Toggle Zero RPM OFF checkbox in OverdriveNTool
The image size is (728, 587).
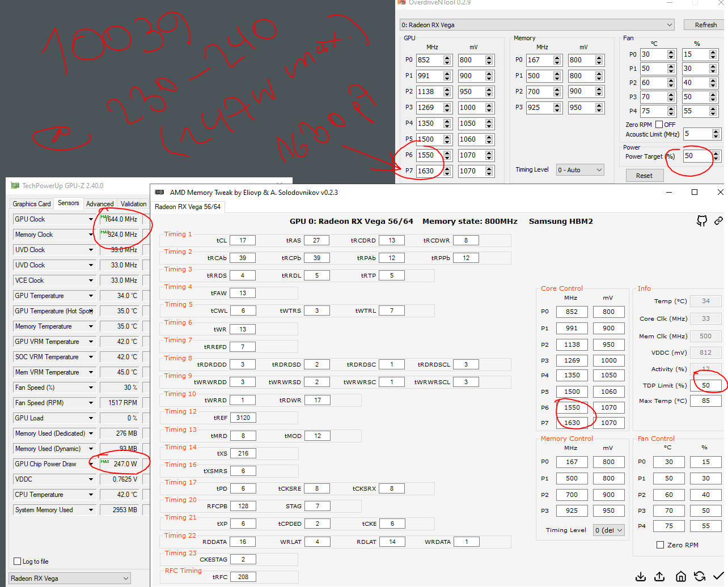pos(659,124)
